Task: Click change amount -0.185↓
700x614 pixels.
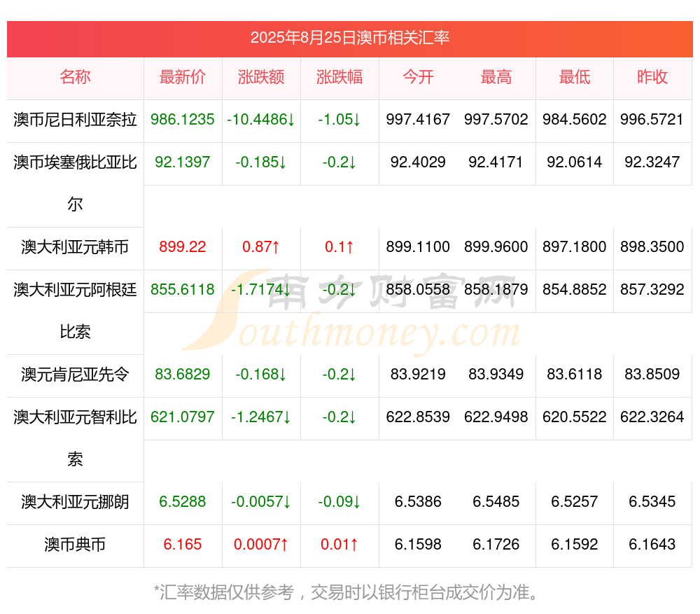Action: click(x=261, y=162)
